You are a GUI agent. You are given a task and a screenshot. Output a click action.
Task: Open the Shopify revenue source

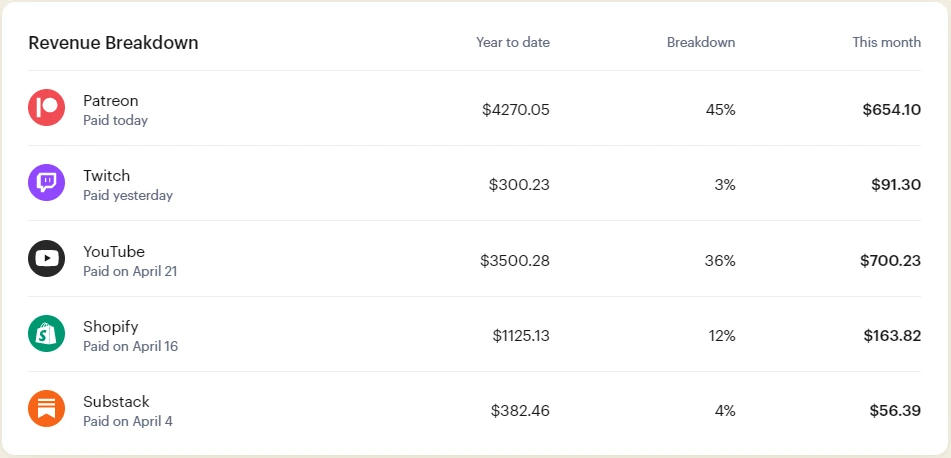tap(111, 326)
